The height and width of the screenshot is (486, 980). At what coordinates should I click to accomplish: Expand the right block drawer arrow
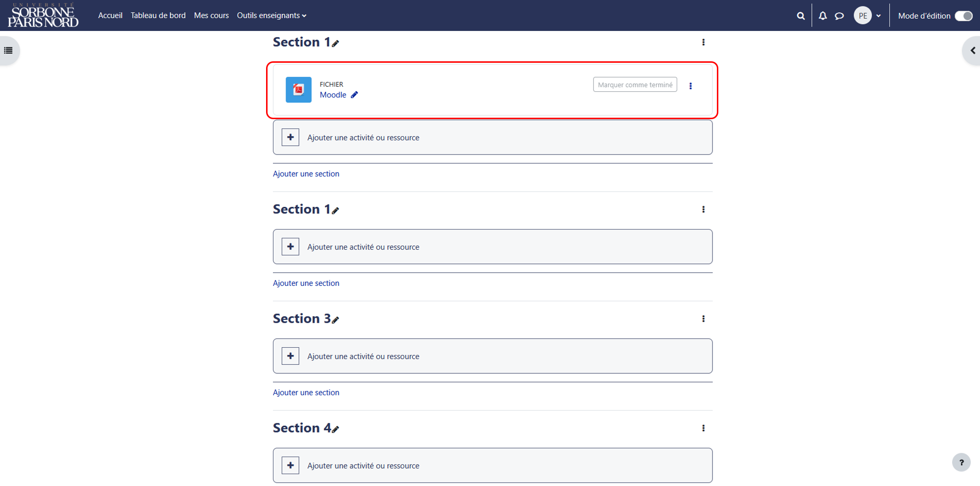(x=973, y=51)
